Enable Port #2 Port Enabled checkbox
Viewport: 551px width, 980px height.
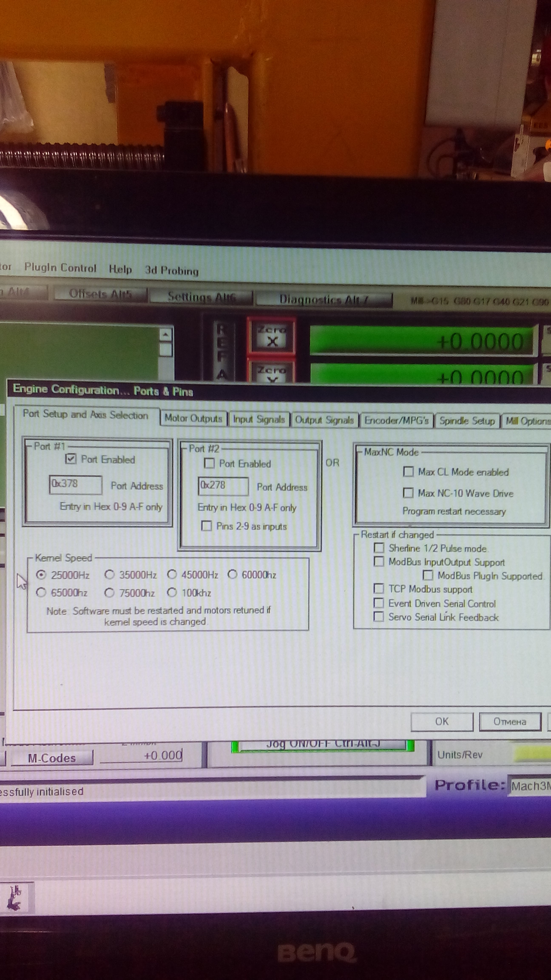pyautogui.click(x=209, y=463)
